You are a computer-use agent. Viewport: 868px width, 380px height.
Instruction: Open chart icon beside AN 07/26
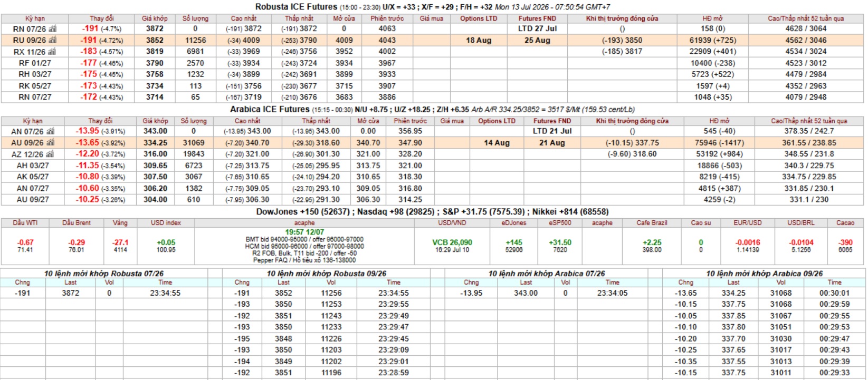tap(51, 131)
